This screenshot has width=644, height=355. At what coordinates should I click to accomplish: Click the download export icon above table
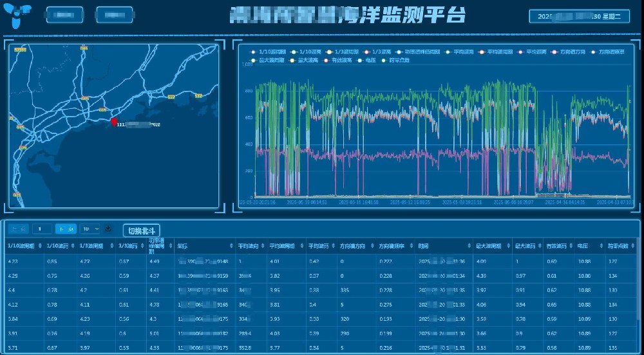[108, 229]
